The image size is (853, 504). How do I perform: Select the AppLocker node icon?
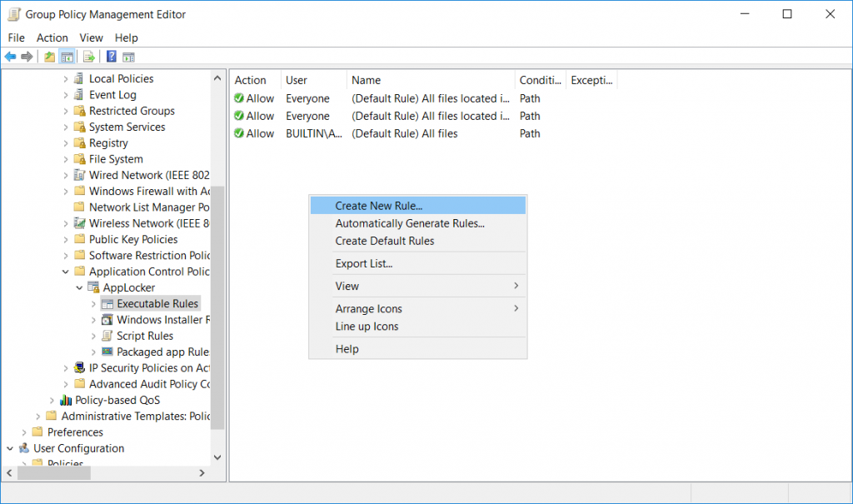(x=92, y=287)
